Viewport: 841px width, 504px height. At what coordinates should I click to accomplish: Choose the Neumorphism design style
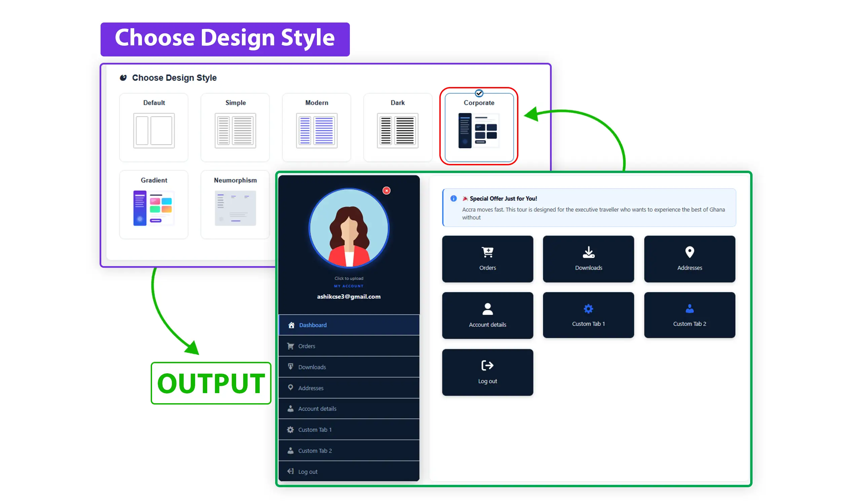235,205
